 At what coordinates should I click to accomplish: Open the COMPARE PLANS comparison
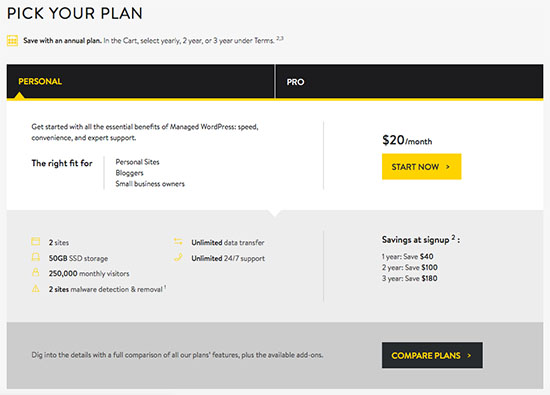pos(432,355)
